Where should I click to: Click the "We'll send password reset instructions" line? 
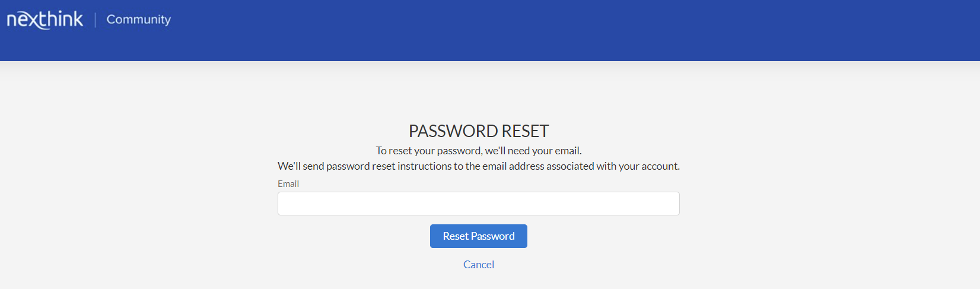(x=478, y=166)
